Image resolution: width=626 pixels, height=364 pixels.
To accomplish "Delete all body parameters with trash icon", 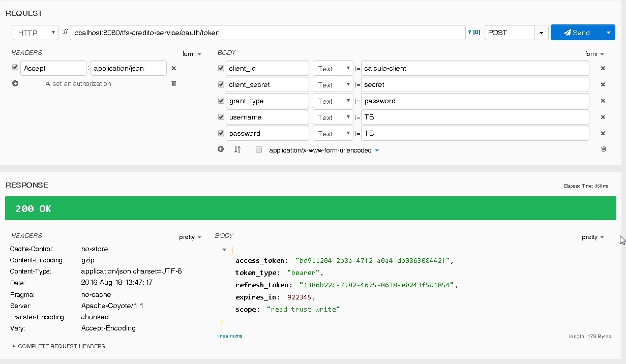I will point(603,149).
